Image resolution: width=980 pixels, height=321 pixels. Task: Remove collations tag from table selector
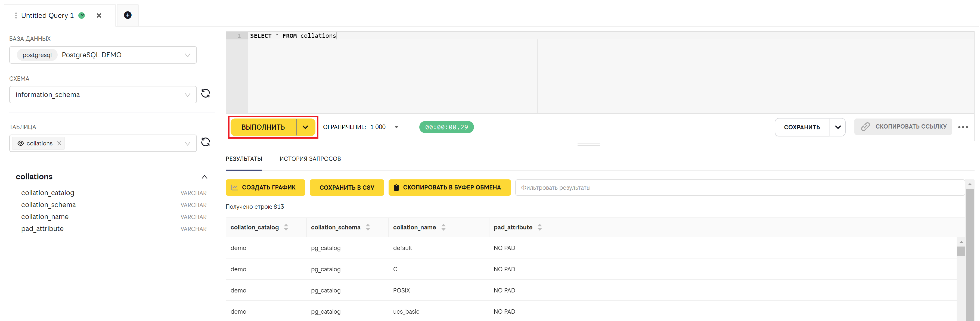click(x=59, y=144)
